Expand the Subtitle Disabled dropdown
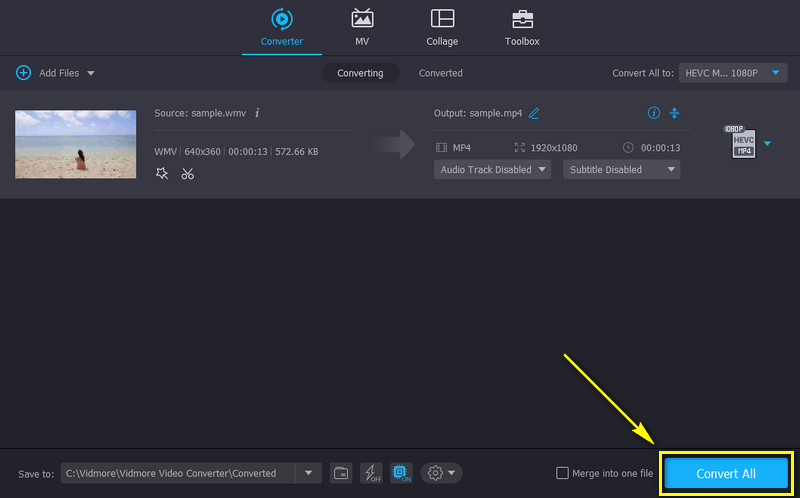The image size is (800, 498). pos(621,169)
